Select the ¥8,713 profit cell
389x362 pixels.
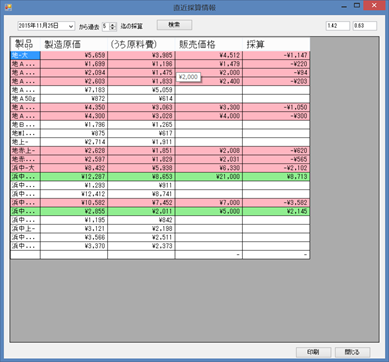pyautogui.click(x=276, y=177)
